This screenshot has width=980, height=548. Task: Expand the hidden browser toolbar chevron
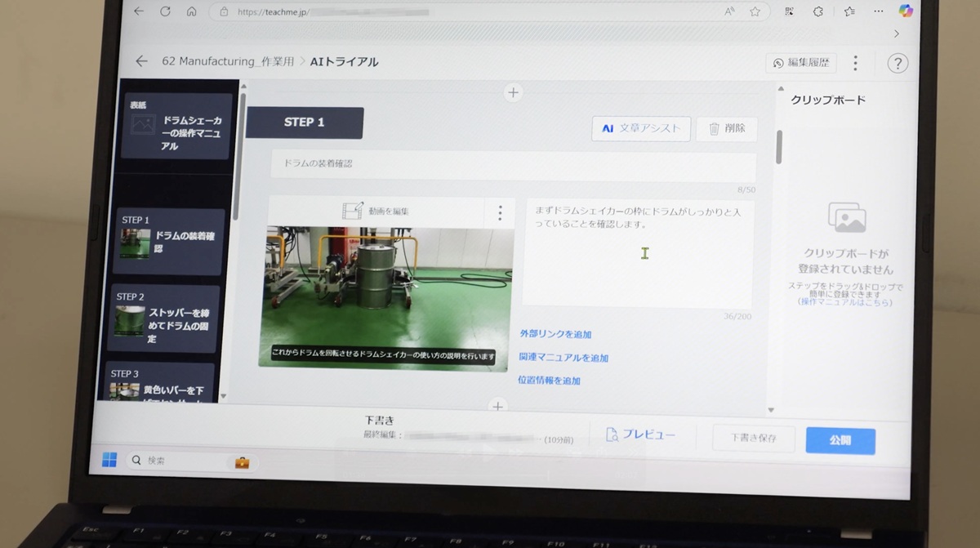(x=896, y=33)
